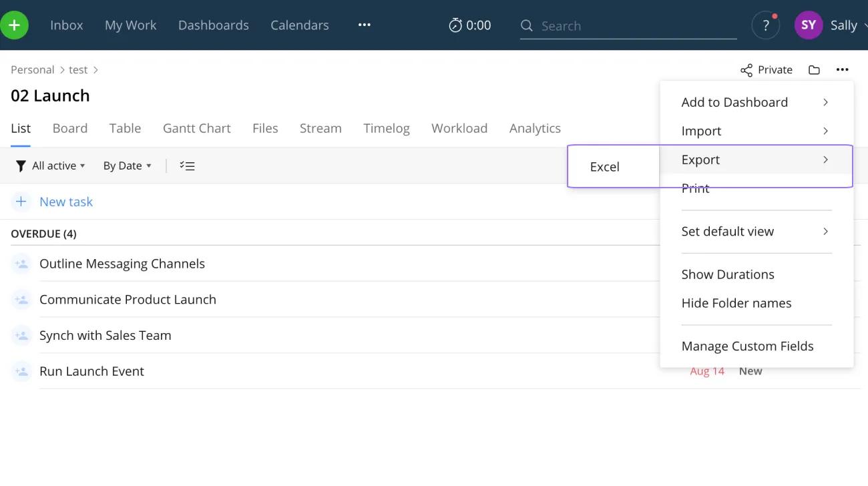
Task: Open the green plus create menu
Action: point(13,25)
